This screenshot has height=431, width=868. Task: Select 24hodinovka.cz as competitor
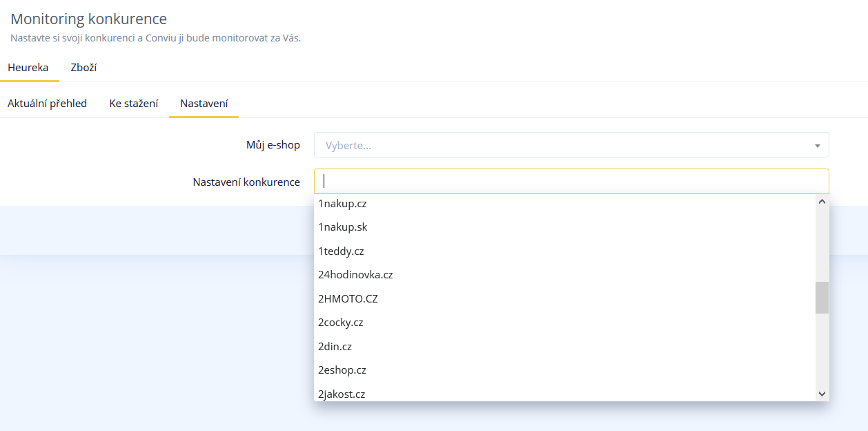(x=355, y=275)
